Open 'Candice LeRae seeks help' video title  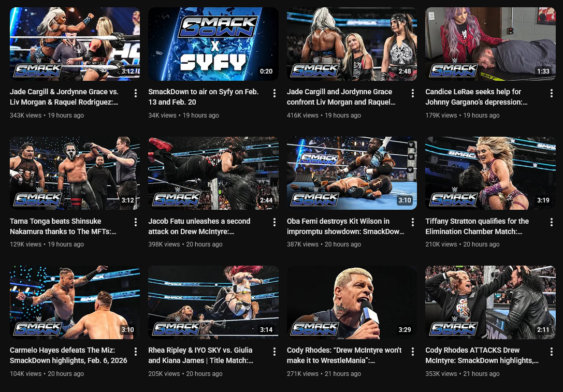(477, 97)
